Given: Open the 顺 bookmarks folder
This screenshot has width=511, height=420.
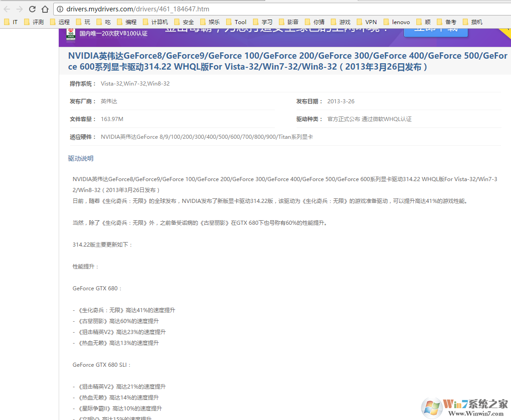Looking at the screenshot, I should pyautogui.click(x=424, y=22).
